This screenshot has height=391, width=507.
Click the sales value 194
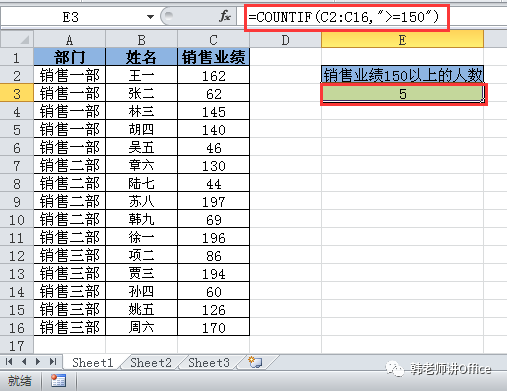pyautogui.click(x=213, y=273)
